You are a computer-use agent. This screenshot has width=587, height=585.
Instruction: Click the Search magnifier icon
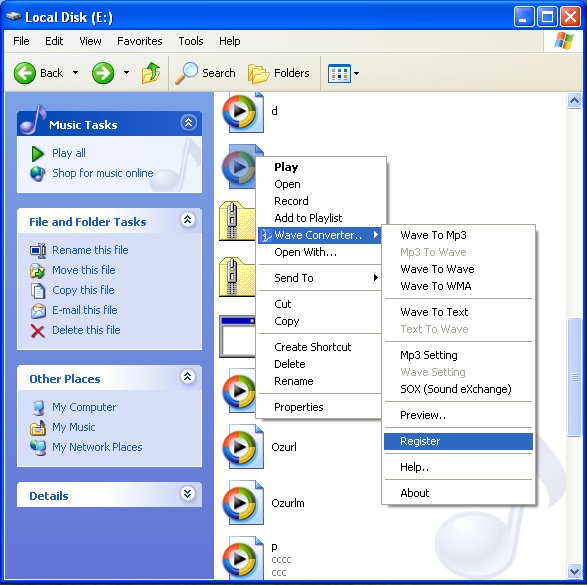(186, 73)
